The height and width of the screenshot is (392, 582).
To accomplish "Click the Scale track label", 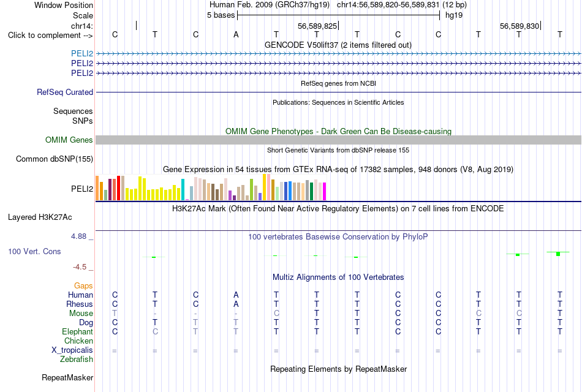I will click(x=83, y=15).
